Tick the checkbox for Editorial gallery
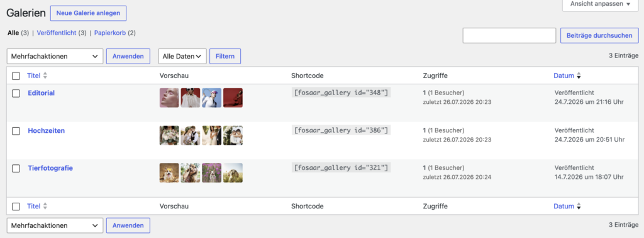Image resolution: width=644 pixels, height=238 pixels. click(16, 93)
